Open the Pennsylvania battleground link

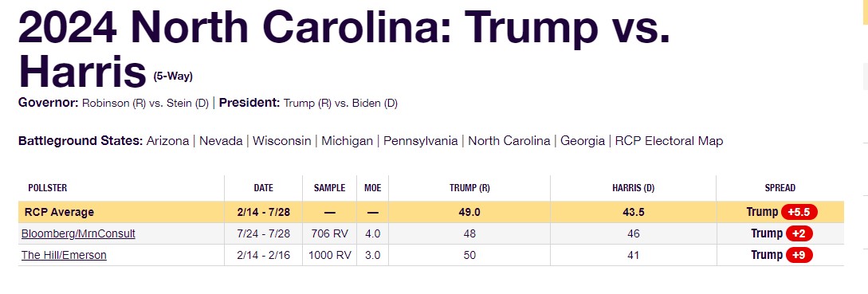421,141
